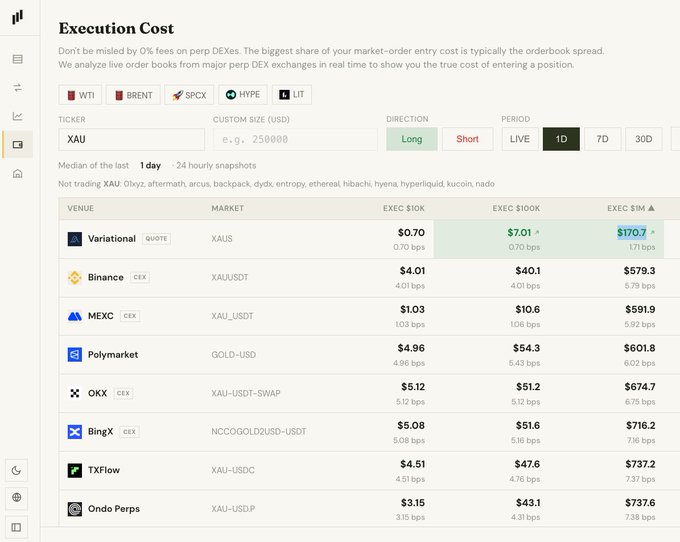
Task: Click the $591.9 MEXC value
Action: click(640, 310)
